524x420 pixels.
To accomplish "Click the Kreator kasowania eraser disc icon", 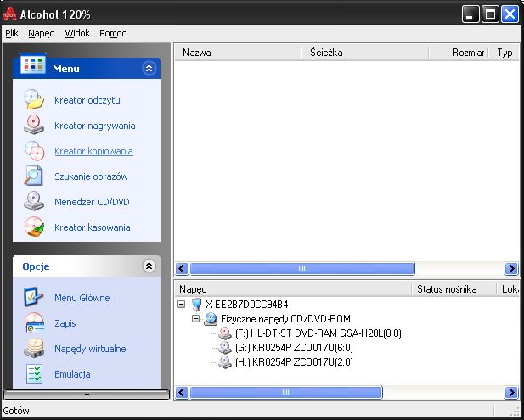I will click(x=34, y=227).
